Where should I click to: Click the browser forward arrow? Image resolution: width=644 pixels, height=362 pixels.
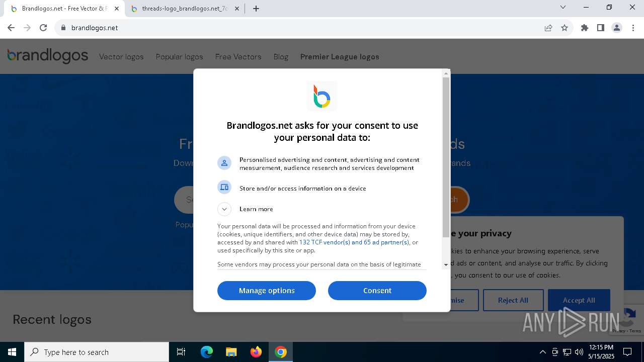[x=27, y=28]
